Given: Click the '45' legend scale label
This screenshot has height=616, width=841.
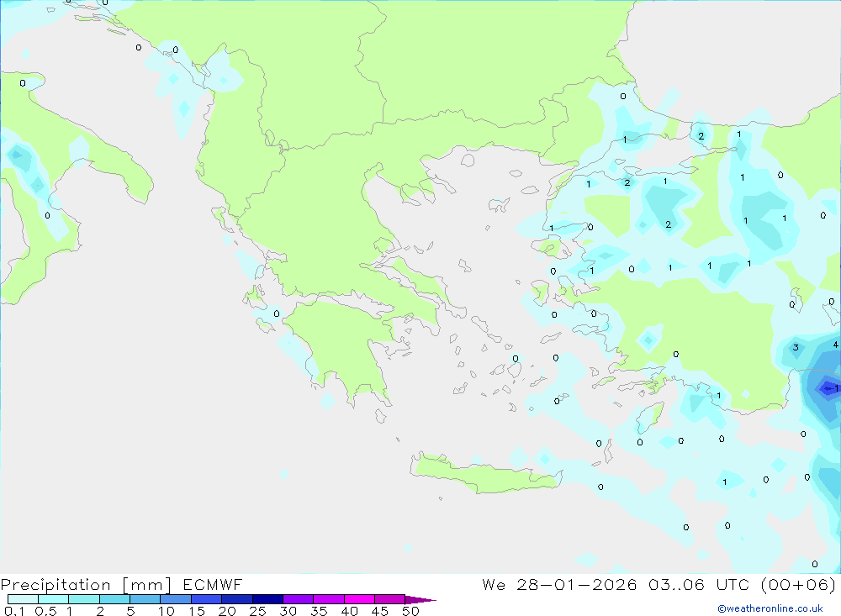Looking at the screenshot, I should point(380,611).
